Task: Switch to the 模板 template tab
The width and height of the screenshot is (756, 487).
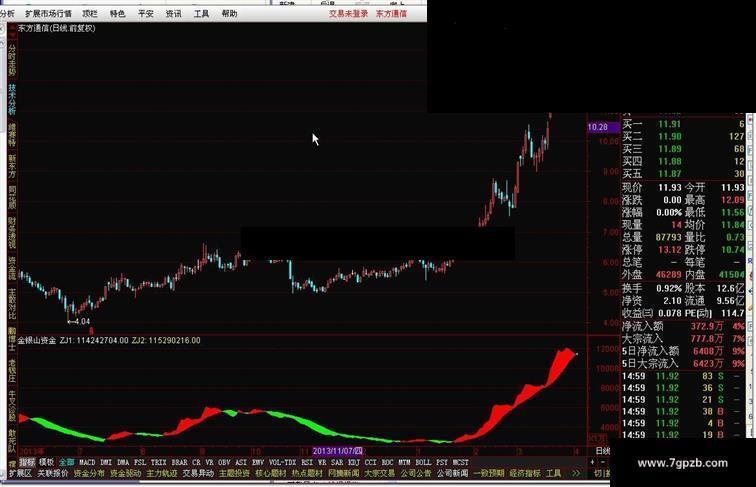Action: click(46, 462)
